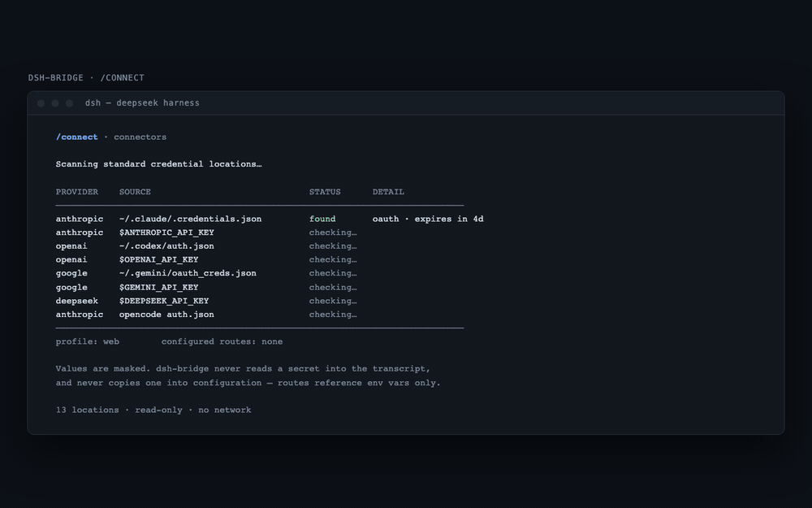
Task: Click the SOURCE column header
Action: tap(135, 192)
